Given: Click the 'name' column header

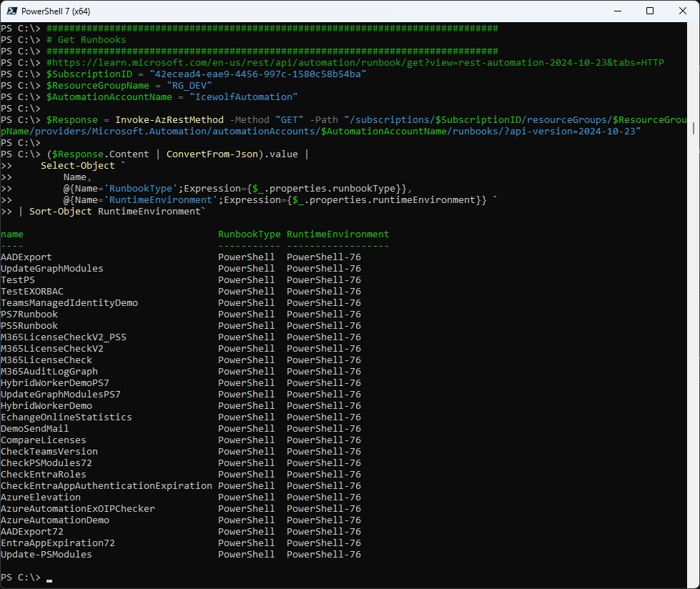Looking at the screenshot, I should 12,234.
